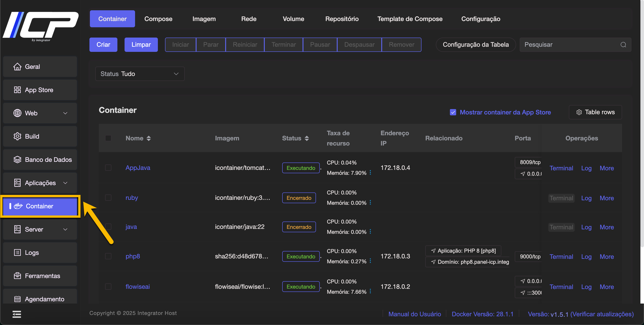Click the Build gear icon
644x325 pixels.
[17, 136]
